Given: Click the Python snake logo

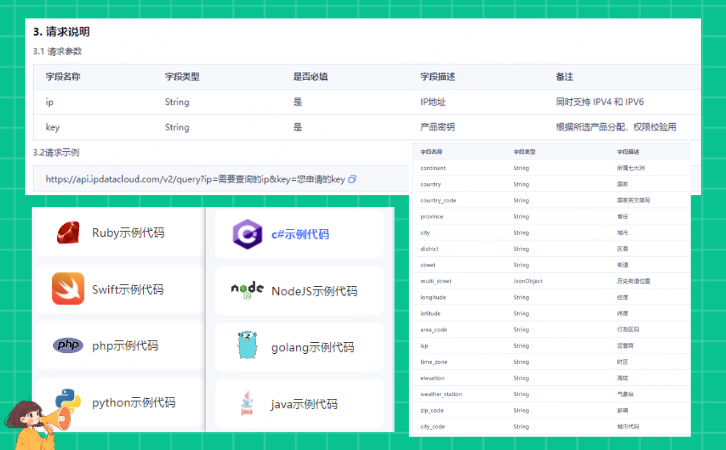Looking at the screenshot, I should [x=68, y=401].
